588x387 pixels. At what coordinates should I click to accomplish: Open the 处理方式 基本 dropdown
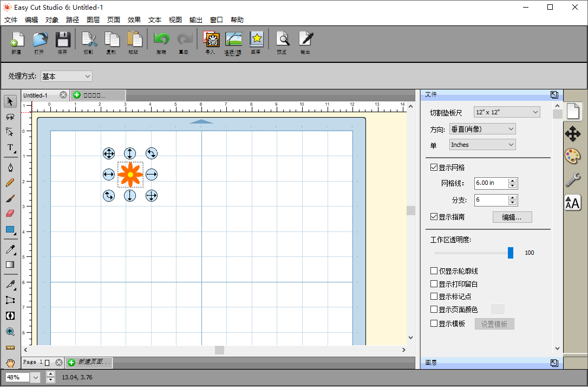[x=67, y=76]
